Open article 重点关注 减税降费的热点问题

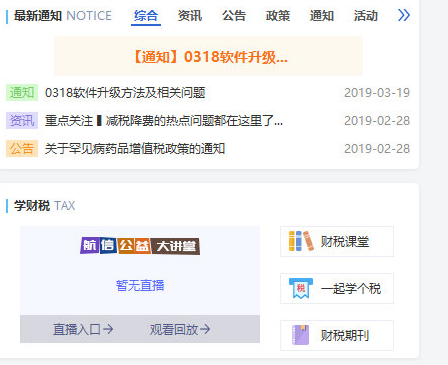(164, 121)
